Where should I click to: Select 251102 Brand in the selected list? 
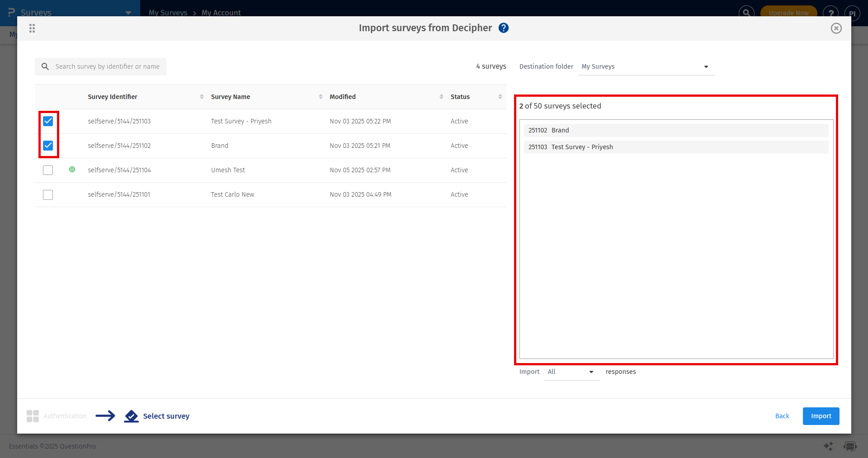(675, 130)
